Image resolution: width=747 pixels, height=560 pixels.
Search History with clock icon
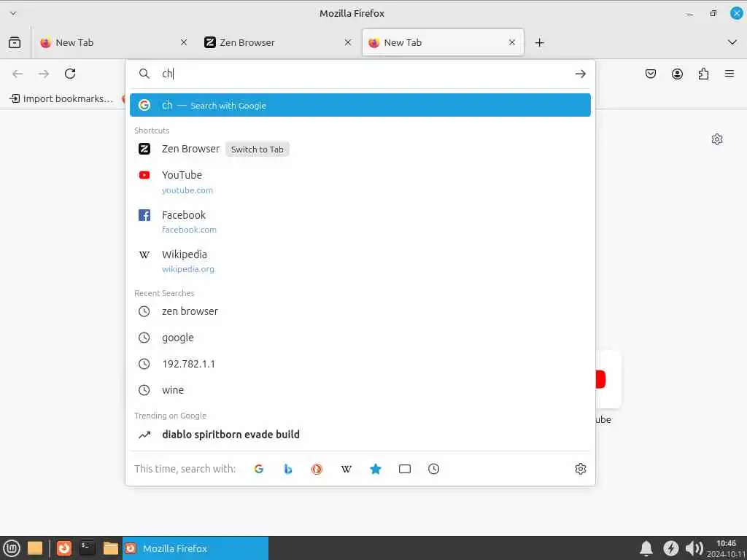pos(433,469)
